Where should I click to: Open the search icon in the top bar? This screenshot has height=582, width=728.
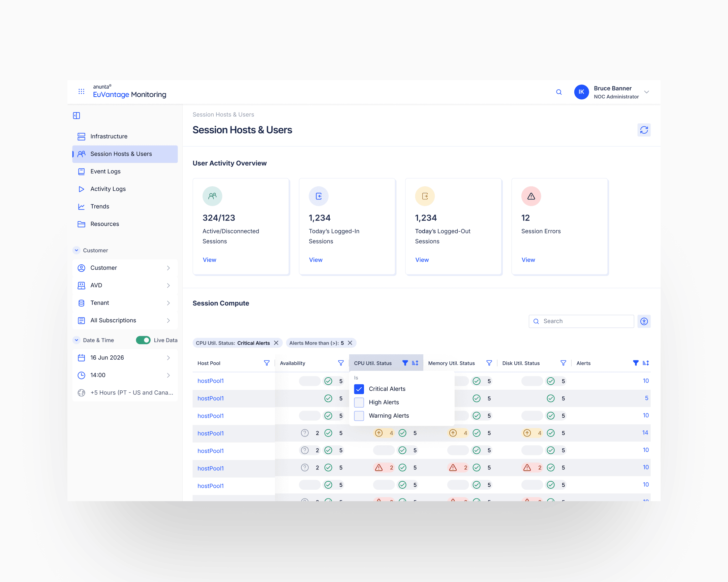coord(559,92)
